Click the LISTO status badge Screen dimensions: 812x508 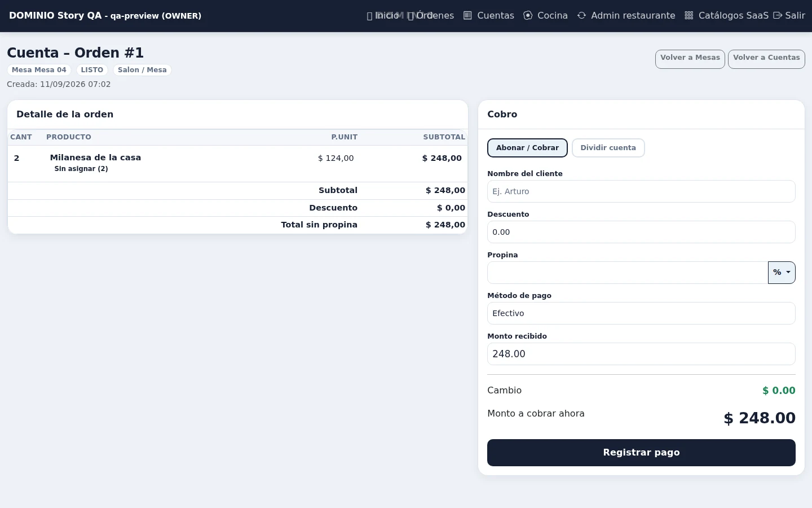click(x=92, y=70)
